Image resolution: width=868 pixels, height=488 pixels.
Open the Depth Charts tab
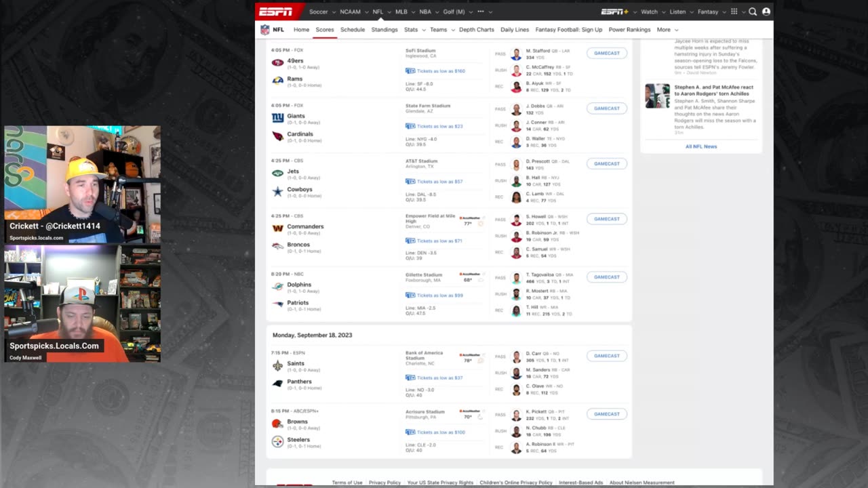(x=477, y=30)
